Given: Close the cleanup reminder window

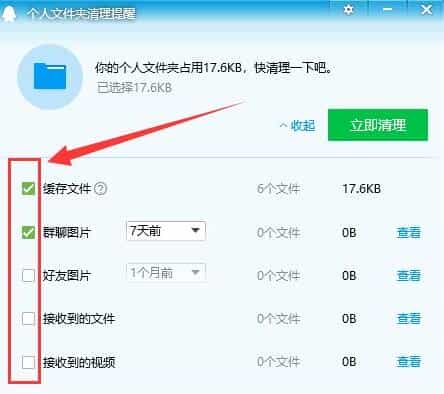Looking at the screenshot, I should coord(426,9).
